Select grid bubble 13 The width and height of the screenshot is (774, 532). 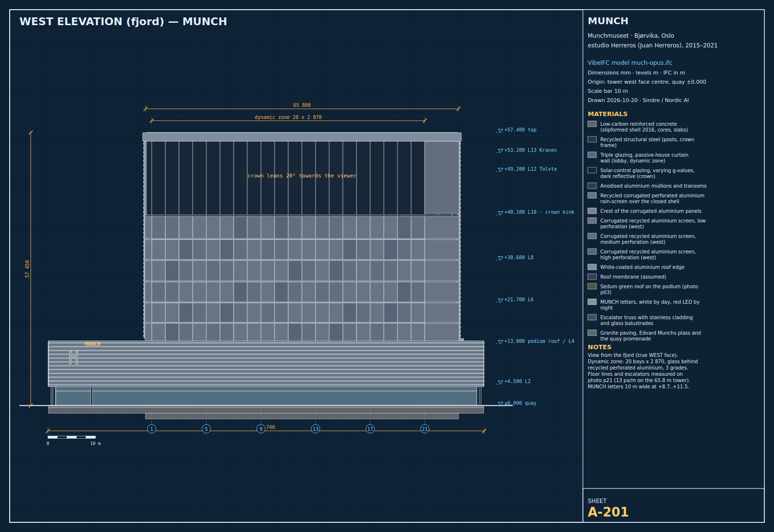pyautogui.click(x=315, y=429)
